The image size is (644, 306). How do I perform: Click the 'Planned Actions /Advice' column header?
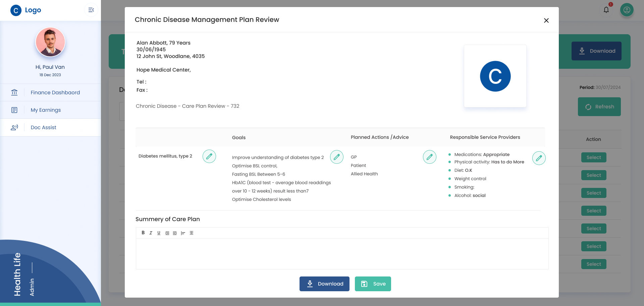coord(380,137)
